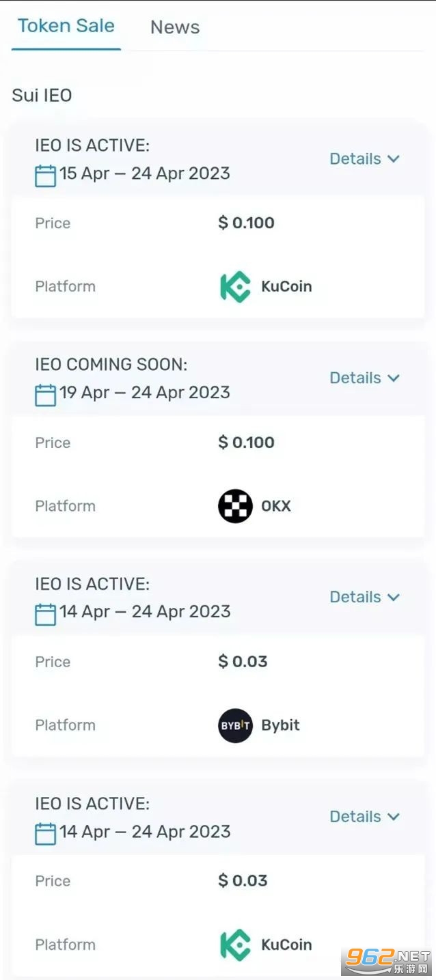
Task: Click the Bybit round logo
Action: 235,725
